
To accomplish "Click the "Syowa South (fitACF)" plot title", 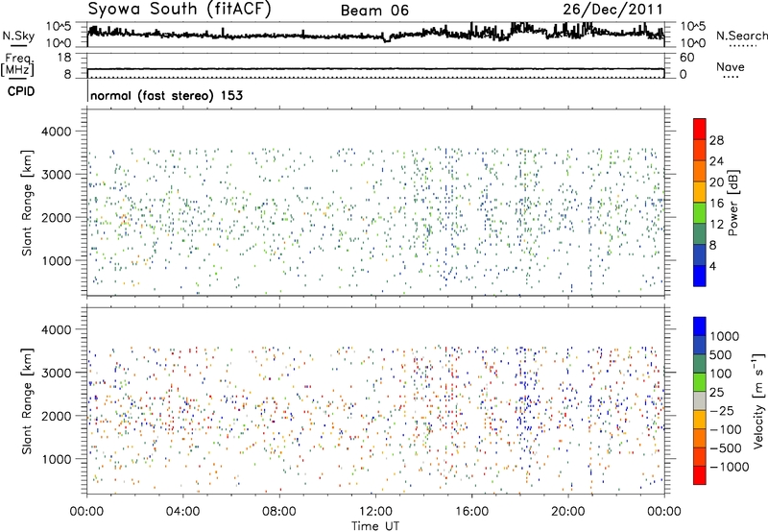I will pyautogui.click(x=180, y=9).
